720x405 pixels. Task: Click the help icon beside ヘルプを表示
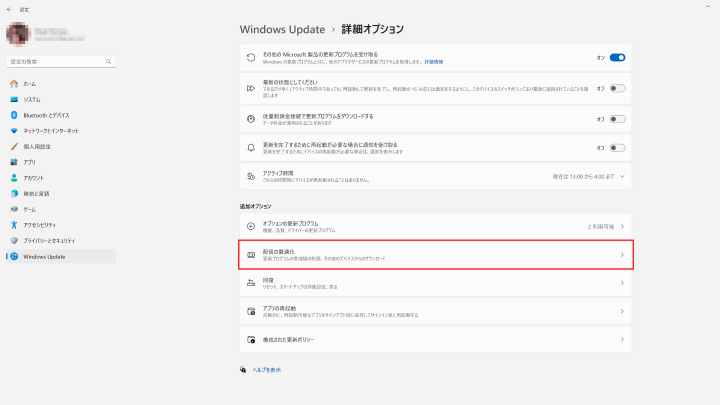click(x=243, y=370)
